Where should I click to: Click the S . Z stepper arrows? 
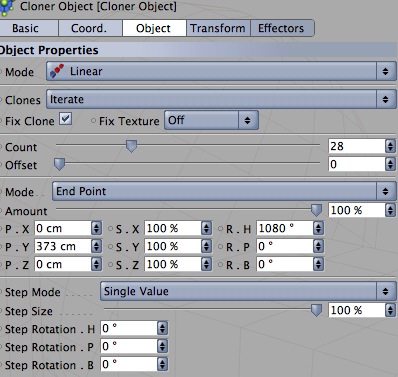point(207,264)
